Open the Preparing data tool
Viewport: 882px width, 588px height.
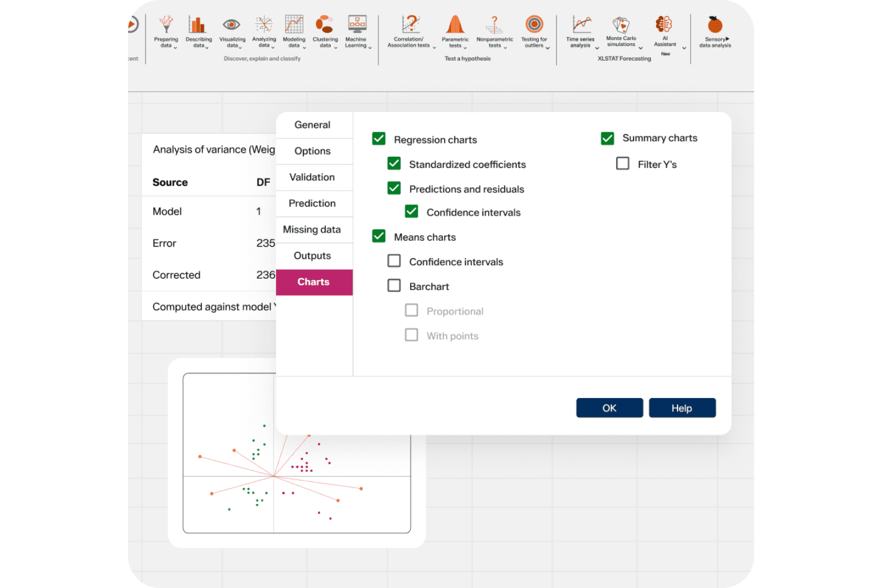pos(166,32)
